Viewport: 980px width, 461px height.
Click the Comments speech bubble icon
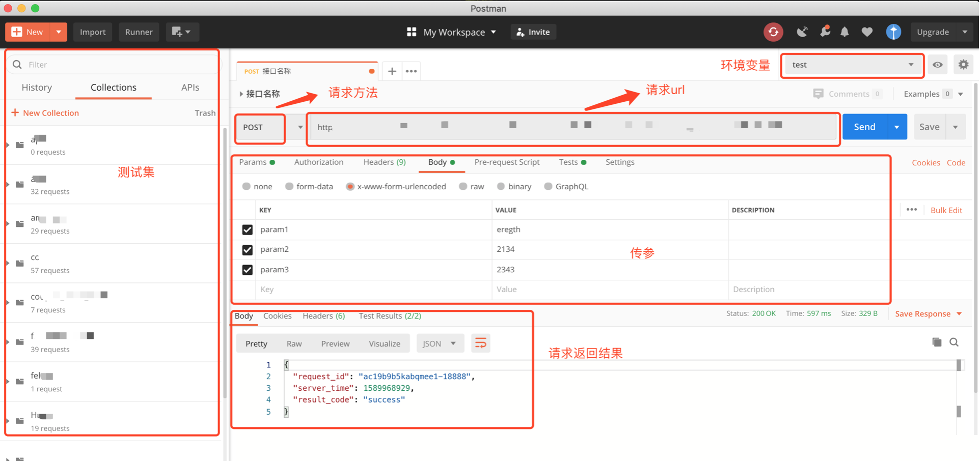click(x=818, y=94)
